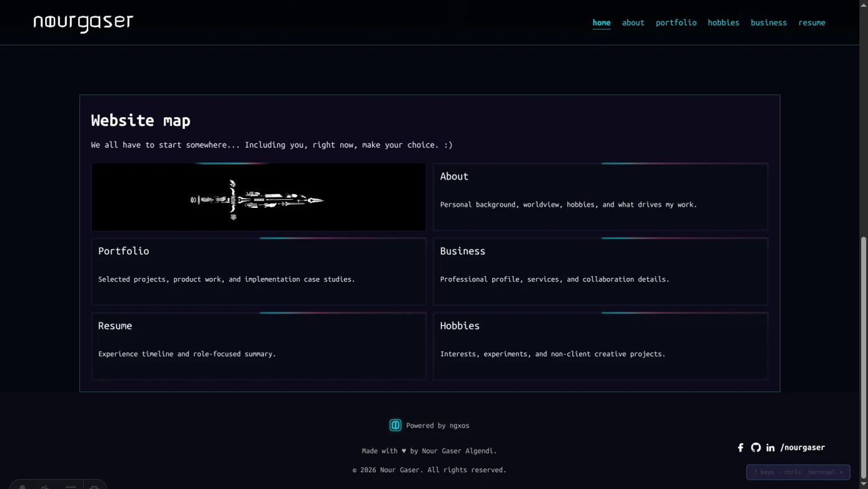Open the GitHub profile icon
Screen dimensions: 868x489
click(755, 447)
